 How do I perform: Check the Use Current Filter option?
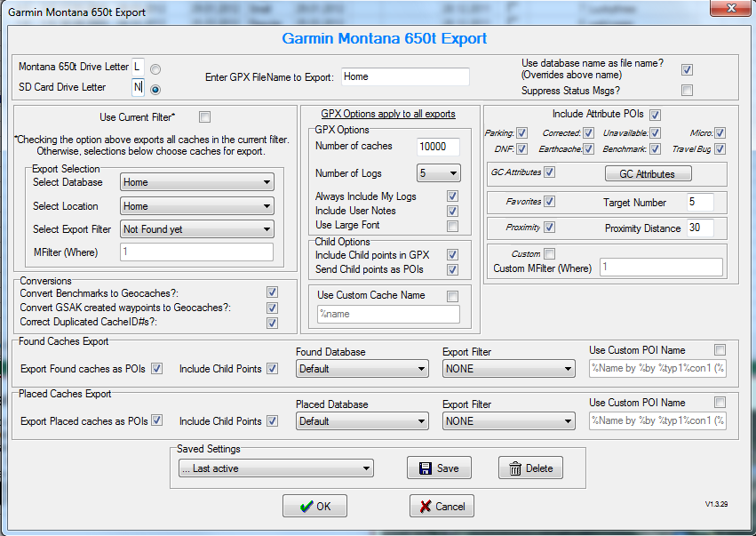[x=205, y=116]
